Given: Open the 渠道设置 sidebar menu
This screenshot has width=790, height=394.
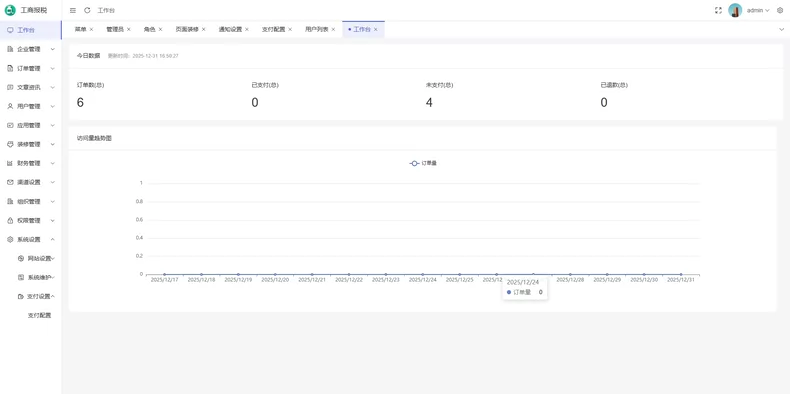Looking at the screenshot, I should (31, 182).
